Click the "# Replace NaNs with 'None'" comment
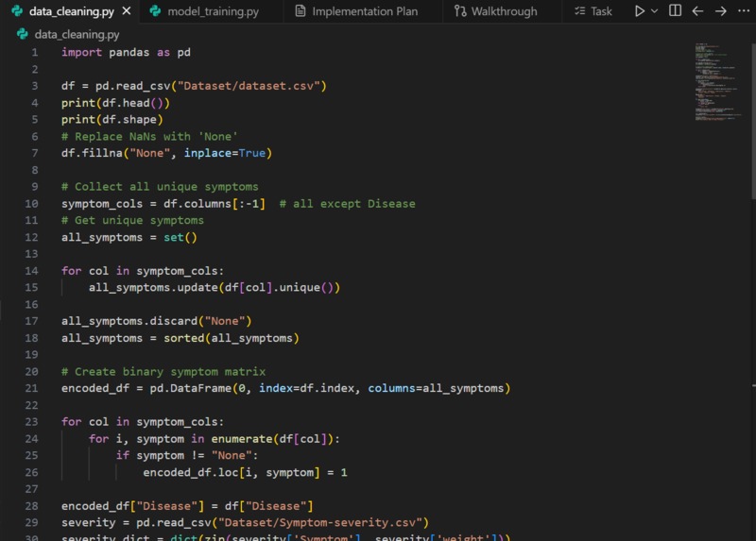This screenshot has width=756, height=541. pyautogui.click(x=149, y=136)
